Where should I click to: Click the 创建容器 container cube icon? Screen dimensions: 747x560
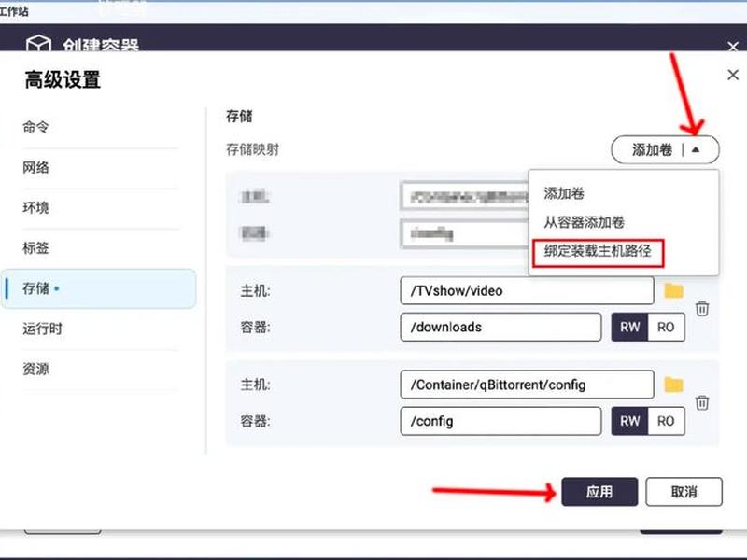tap(38, 43)
